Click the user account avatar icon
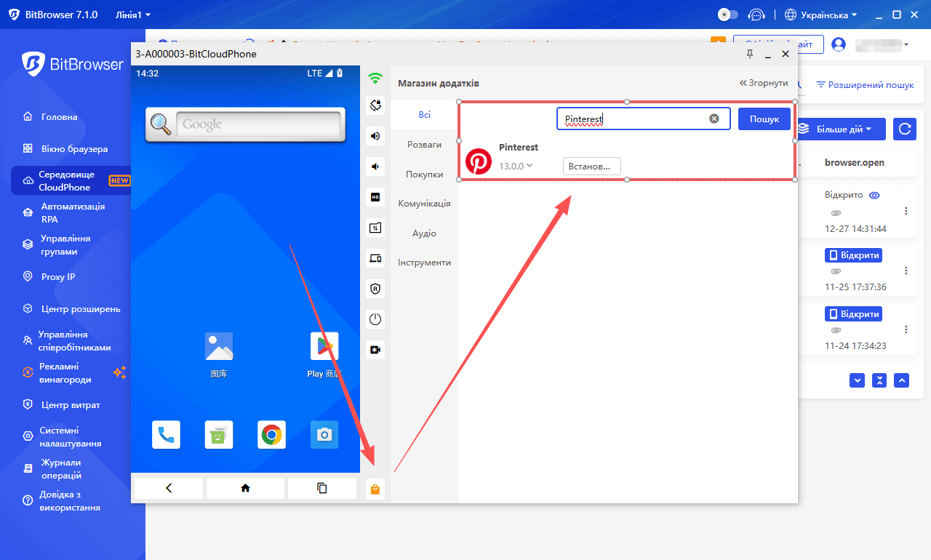Viewport: 931px width, 560px height. click(839, 44)
